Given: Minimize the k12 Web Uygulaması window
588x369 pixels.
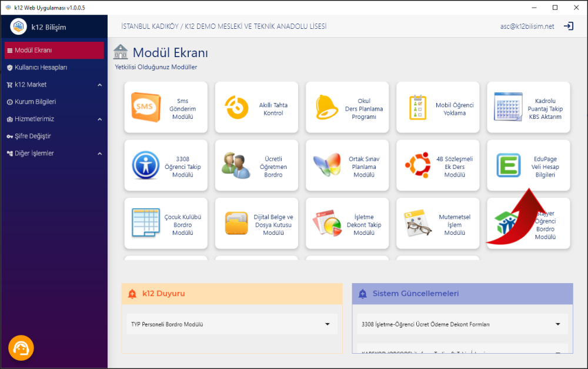Looking at the screenshot, I should pyautogui.click(x=534, y=8).
